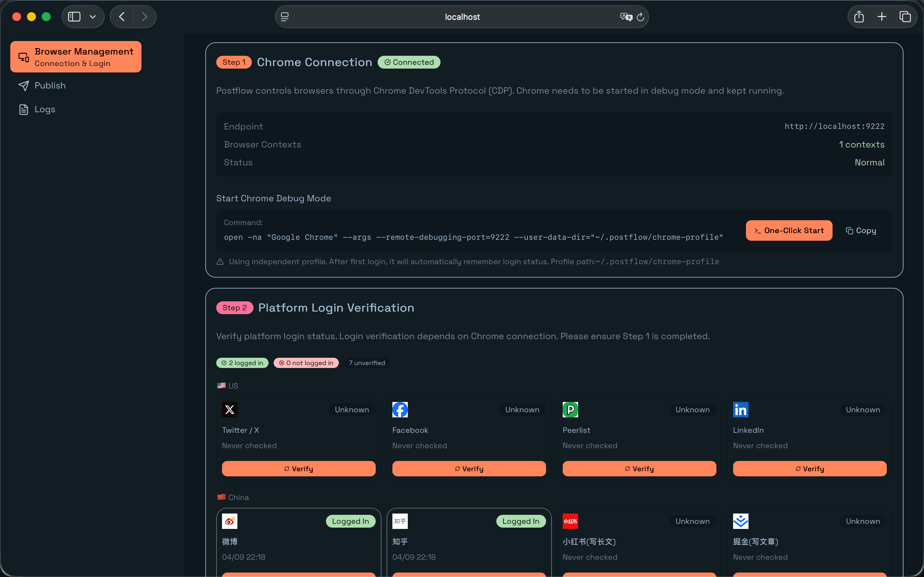The image size is (924, 577).
Task: Click the localhost address bar field
Action: pyautogui.click(x=462, y=16)
